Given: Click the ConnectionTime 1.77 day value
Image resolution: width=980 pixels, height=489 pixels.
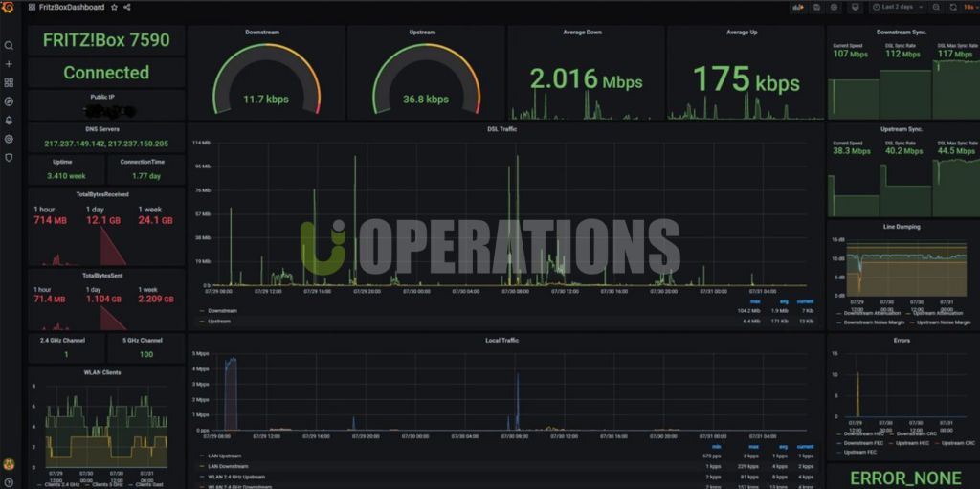Looking at the screenshot, I should pyautogui.click(x=146, y=176).
